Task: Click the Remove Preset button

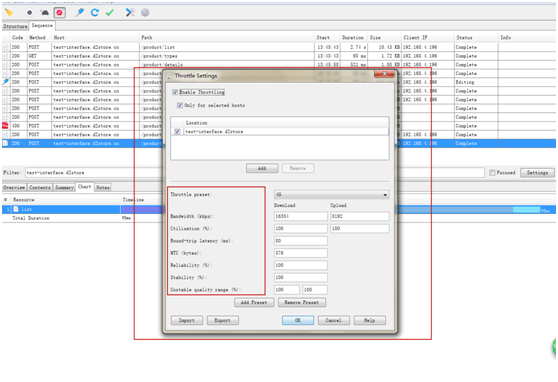Action: click(x=302, y=302)
